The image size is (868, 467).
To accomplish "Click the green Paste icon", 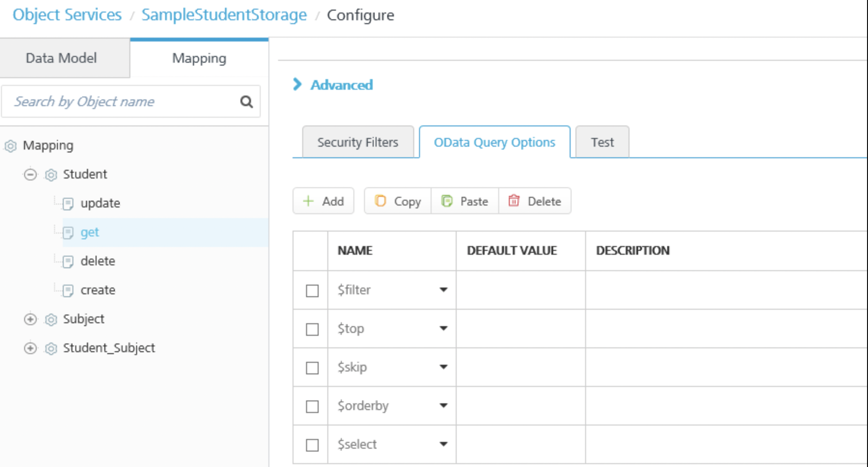I will (x=447, y=201).
